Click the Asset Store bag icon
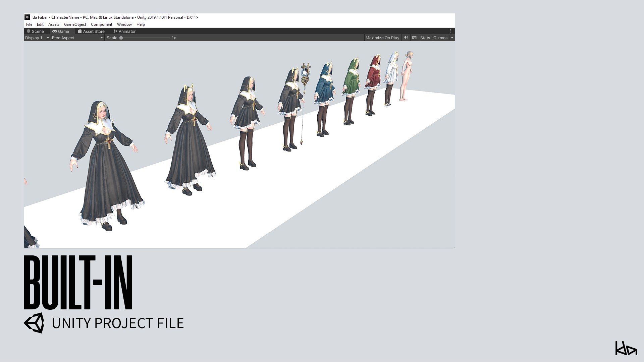This screenshot has width=644, height=362. coord(80,31)
